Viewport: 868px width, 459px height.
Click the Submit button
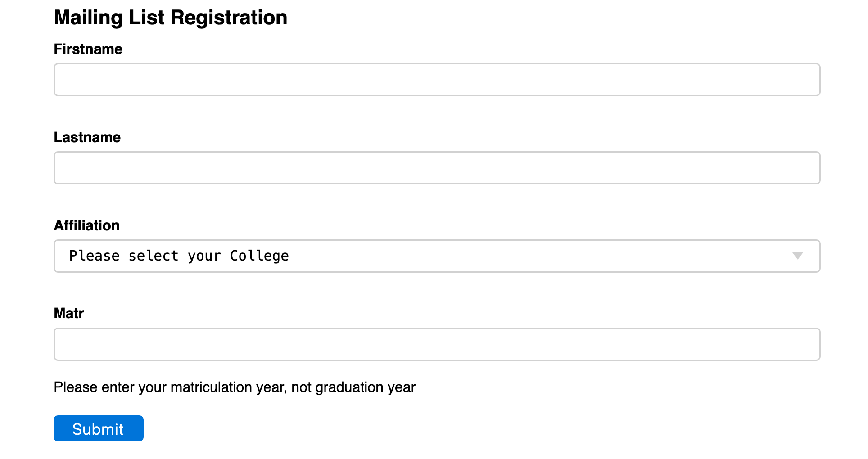tap(99, 428)
